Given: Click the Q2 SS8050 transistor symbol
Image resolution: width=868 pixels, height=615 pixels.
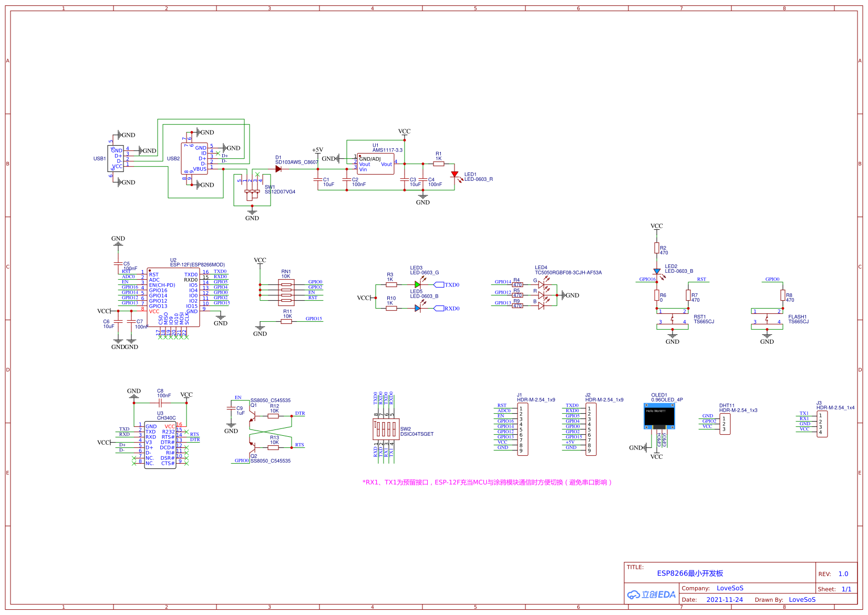Looking at the screenshot, I should point(252,448).
